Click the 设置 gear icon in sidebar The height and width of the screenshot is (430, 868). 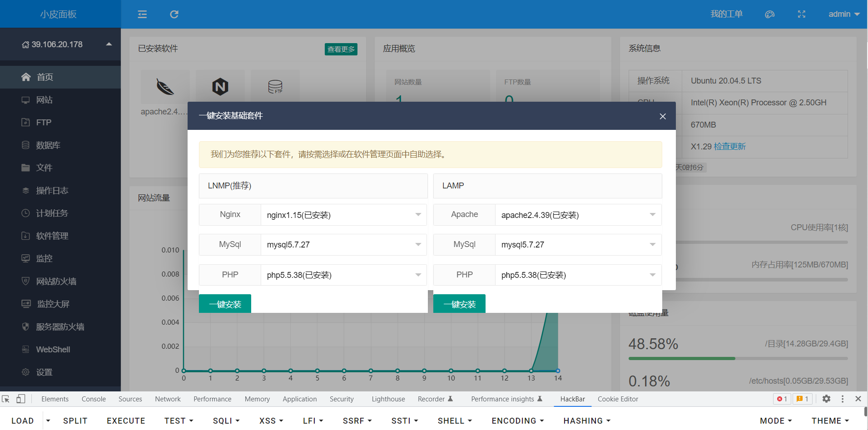click(x=25, y=372)
